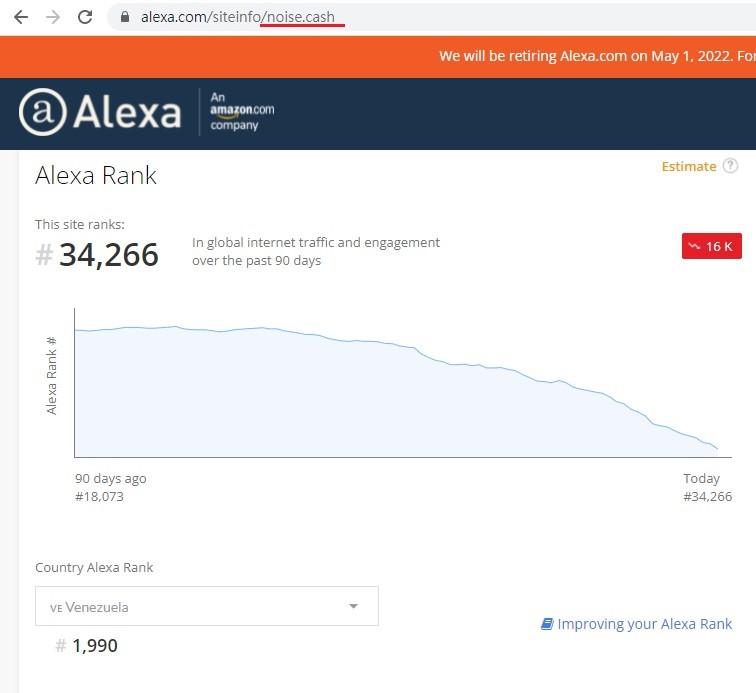Screen dimensions: 756x693
Task: Click the #34,266 global rank number
Action: pyautogui.click(x=97, y=255)
